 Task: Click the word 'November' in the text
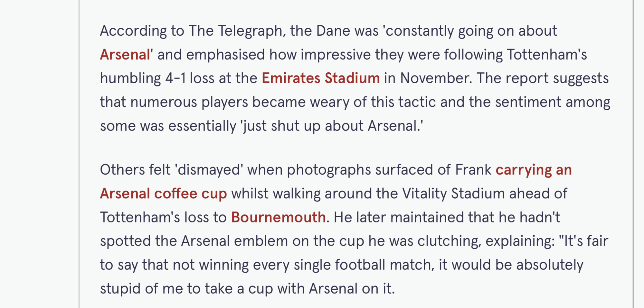click(436, 78)
